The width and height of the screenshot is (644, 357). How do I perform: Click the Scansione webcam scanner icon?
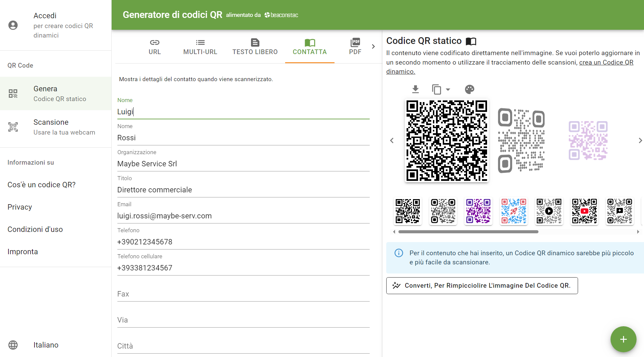pos(13,127)
